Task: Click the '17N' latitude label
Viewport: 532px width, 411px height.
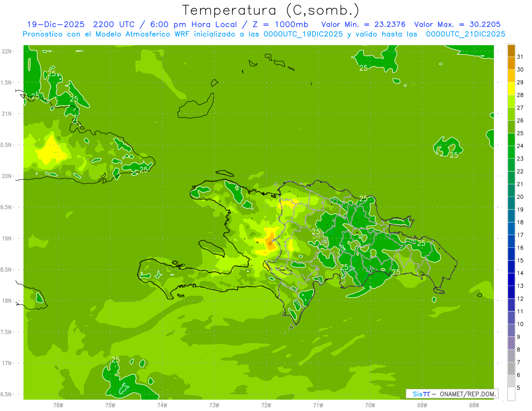Action: [7, 363]
